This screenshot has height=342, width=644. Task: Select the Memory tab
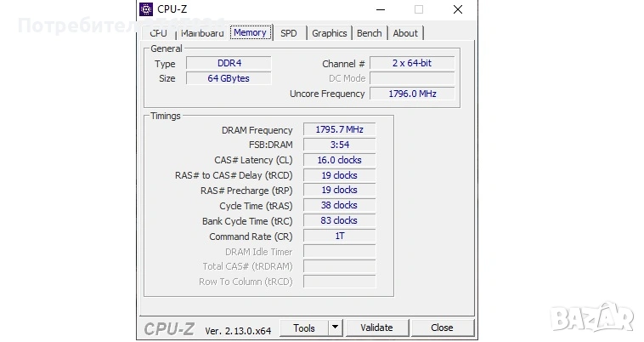(x=251, y=32)
